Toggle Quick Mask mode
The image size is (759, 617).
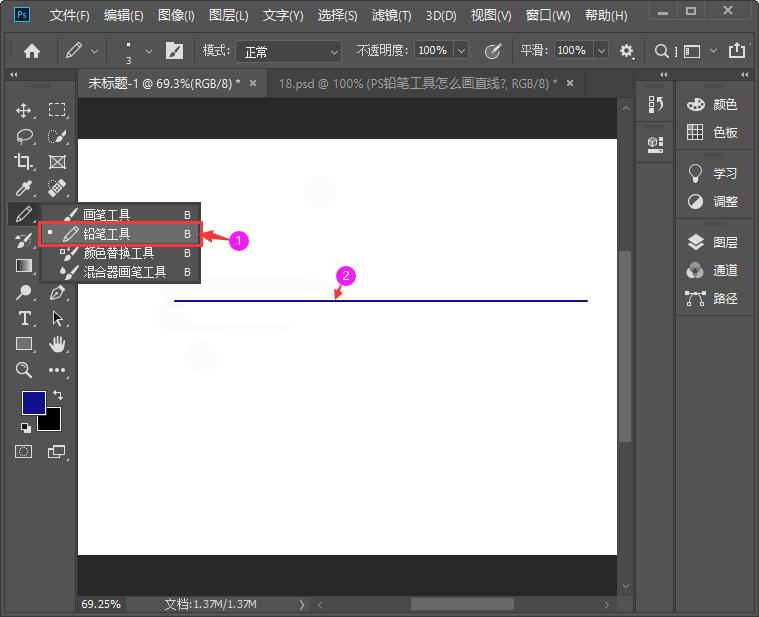(24, 451)
